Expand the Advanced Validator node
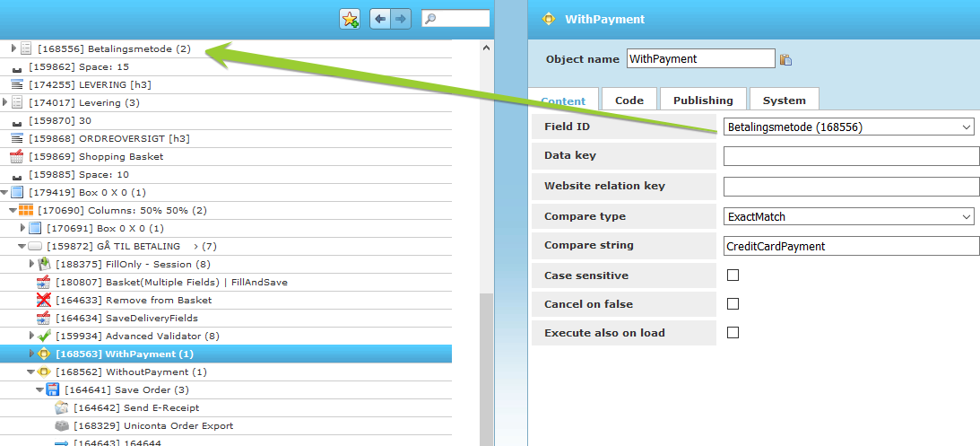 [x=32, y=336]
